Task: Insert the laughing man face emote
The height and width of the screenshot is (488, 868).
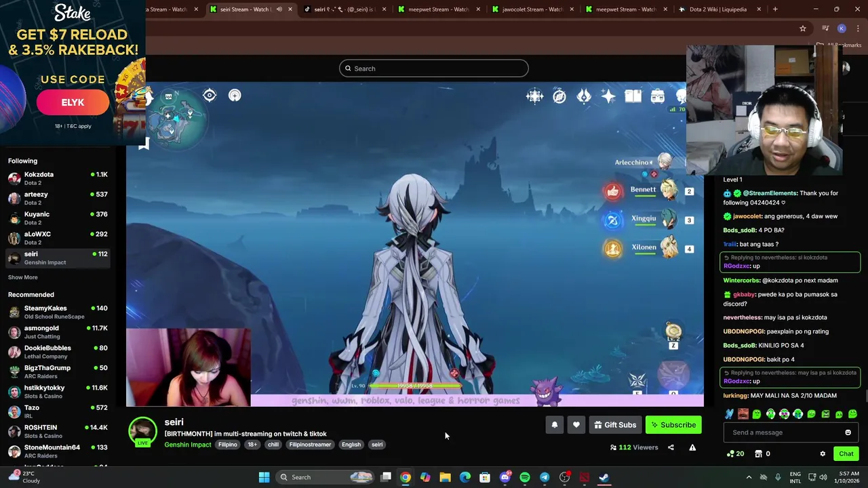Action: pyautogui.click(x=743, y=414)
